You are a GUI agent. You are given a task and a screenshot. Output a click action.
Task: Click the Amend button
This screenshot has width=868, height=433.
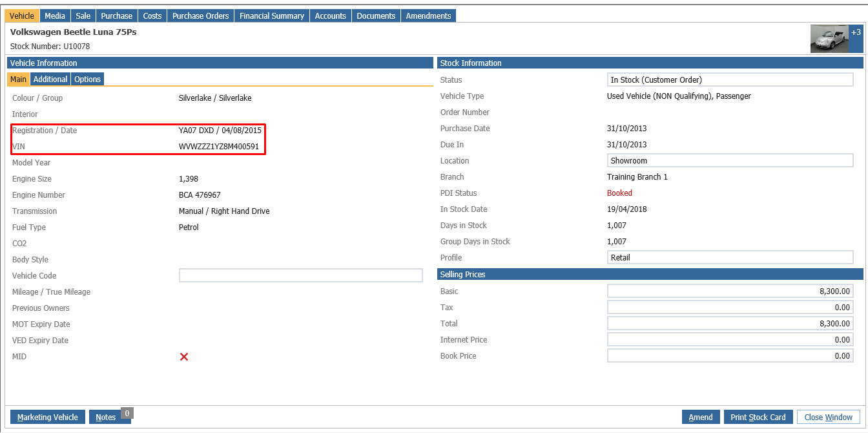point(701,417)
